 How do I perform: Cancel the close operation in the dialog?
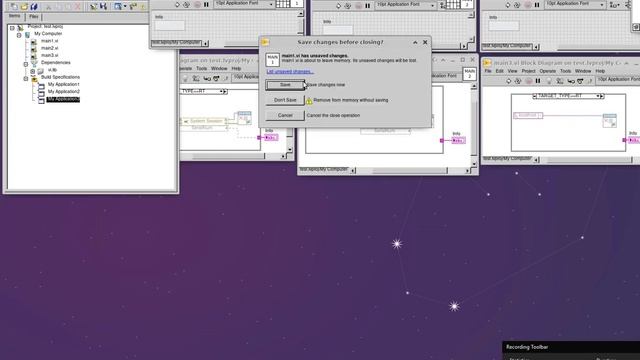point(285,115)
